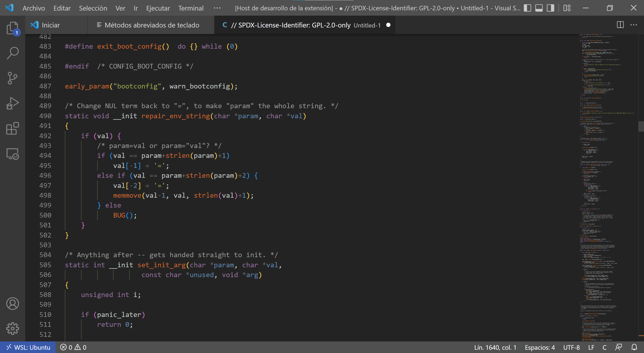Image resolution: width=644 pixels, height=353 pixels.
Task: Click the minimap code overview
Action: [x=608, y=188]
